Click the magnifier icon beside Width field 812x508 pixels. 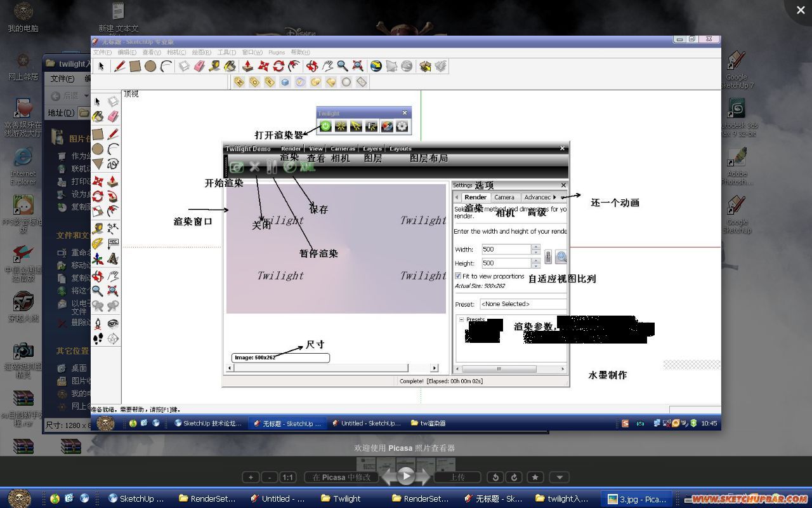(x=561, y=257)
